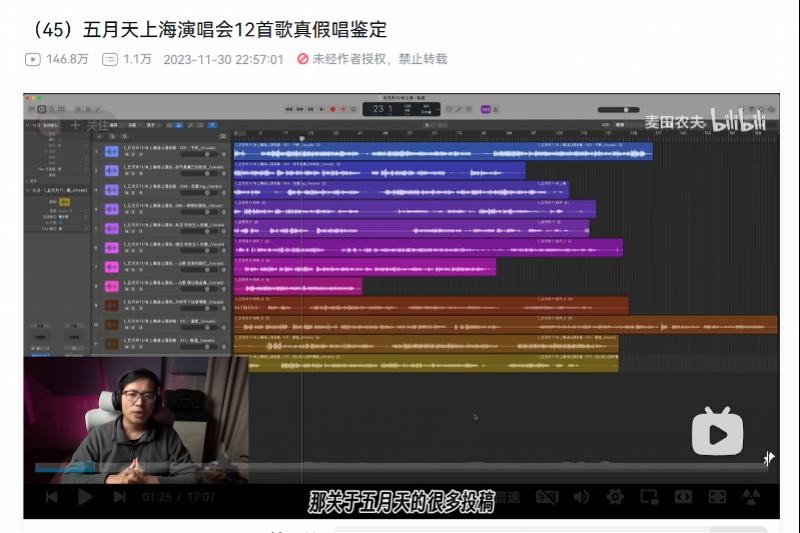Open the 显示 menu in tracks area

[150, 125]
